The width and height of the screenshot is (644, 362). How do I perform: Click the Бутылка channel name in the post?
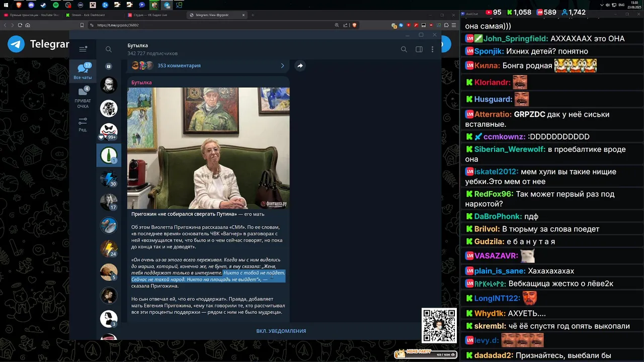141,82
